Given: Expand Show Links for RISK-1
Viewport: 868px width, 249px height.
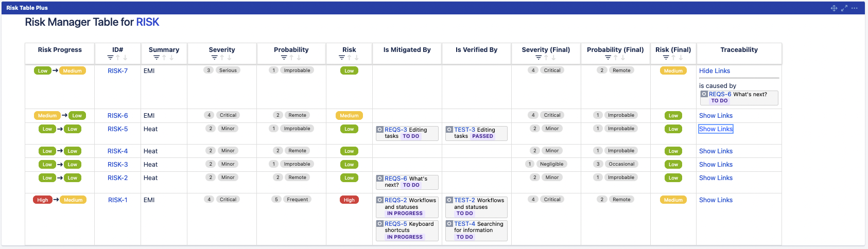Looking at the screenshot, I should 716,200.
